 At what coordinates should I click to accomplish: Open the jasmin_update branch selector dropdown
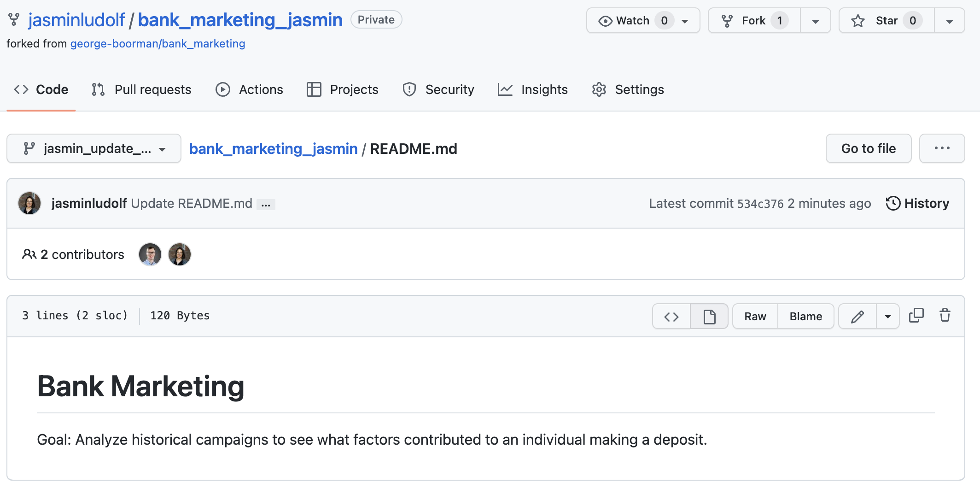coord(94,148)
